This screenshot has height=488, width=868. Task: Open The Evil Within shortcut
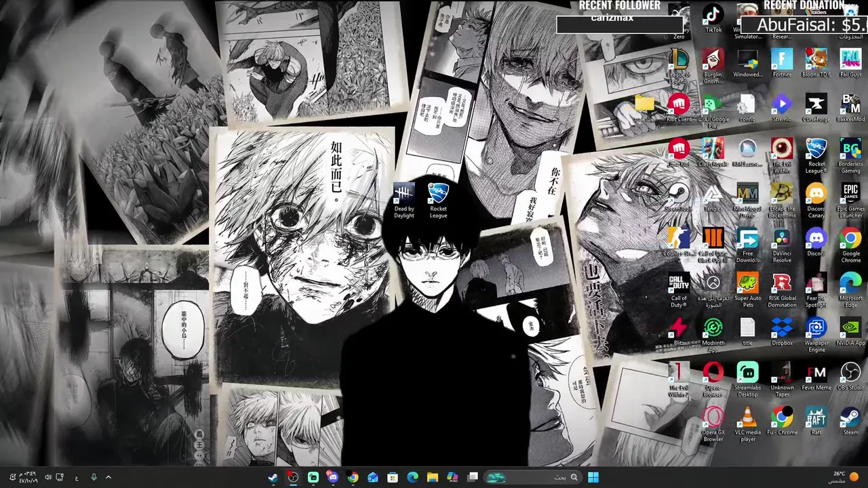[x=782, y=156]
